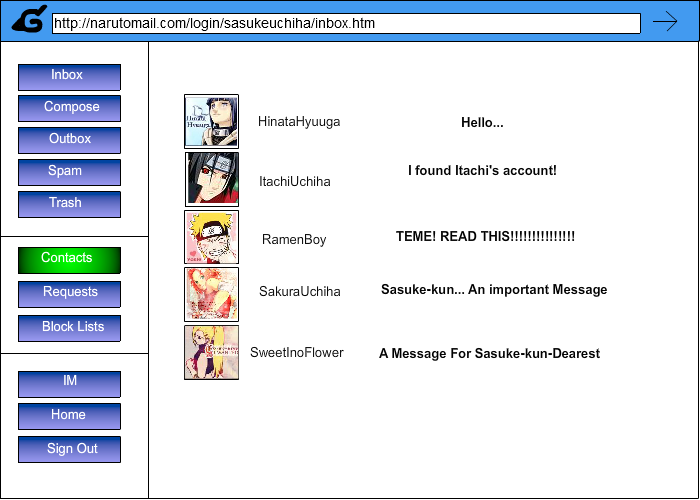
Task: Select sender name RamenBoy
Action: [x=294, y=239]
